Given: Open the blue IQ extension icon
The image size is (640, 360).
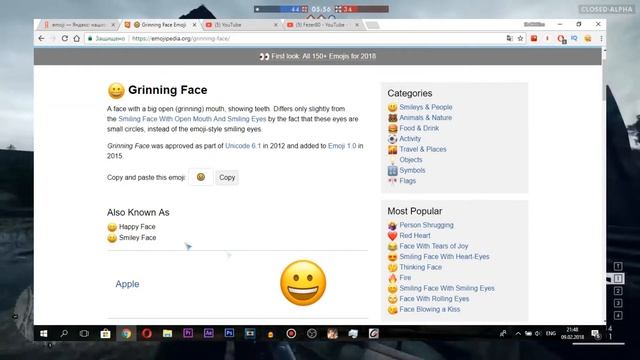Looking at the screenshot, I should pos(574,38).
